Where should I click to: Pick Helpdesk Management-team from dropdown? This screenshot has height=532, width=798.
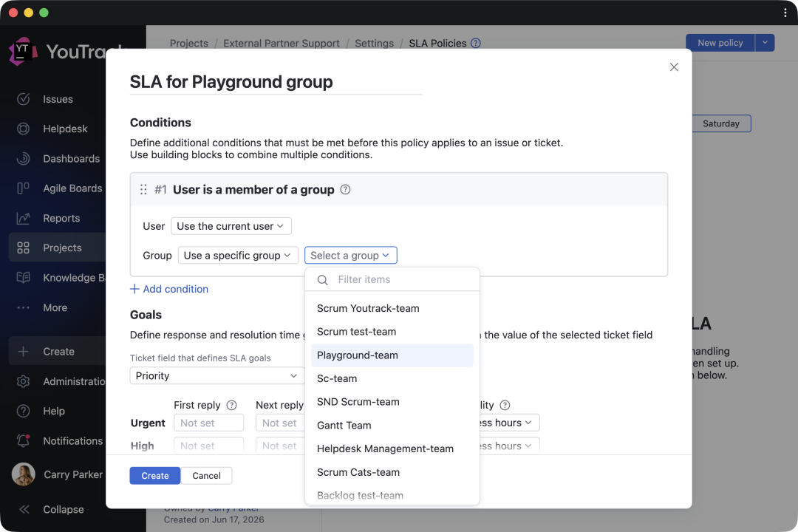[392, 449]
